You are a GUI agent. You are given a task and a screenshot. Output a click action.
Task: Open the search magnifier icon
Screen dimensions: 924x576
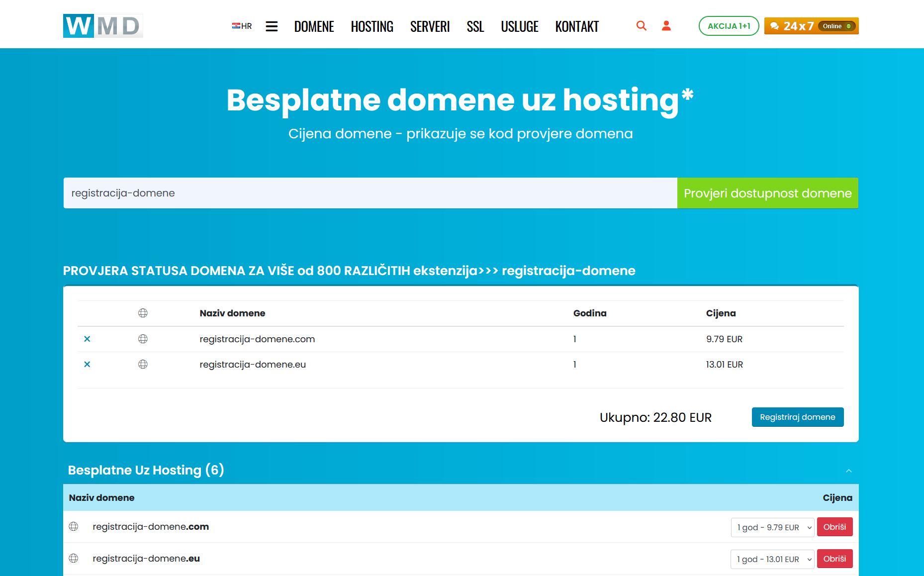pos(641,26)
